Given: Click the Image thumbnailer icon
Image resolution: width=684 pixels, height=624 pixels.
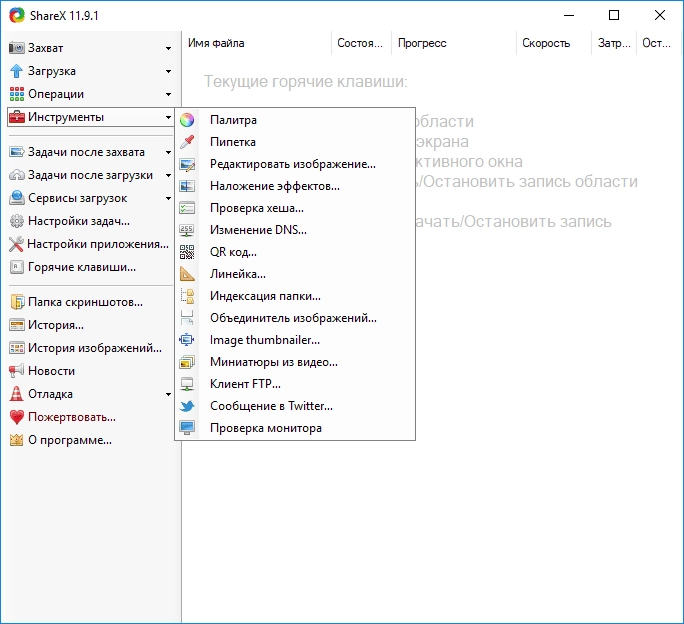Looking at the screenshot, I should click(x=187, y=340).
